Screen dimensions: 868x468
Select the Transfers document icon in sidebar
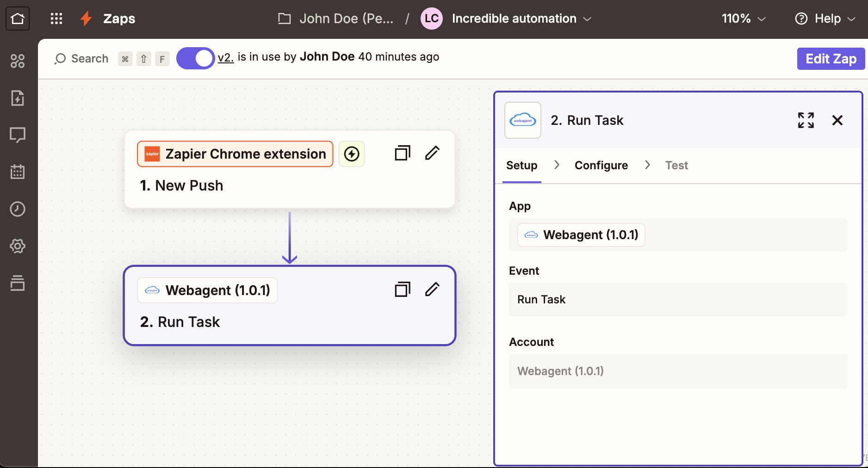[x=18, y=98]
